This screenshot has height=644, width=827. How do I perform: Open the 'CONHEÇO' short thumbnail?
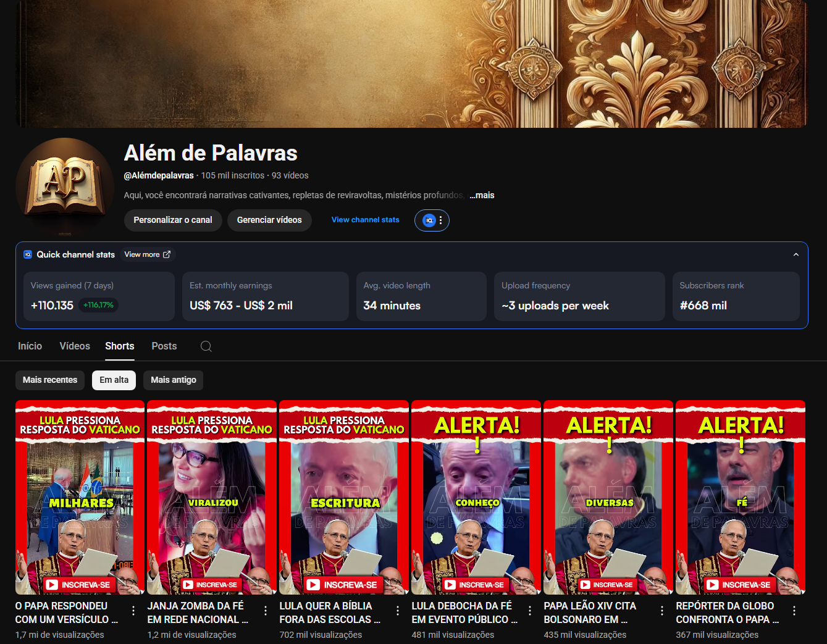click(x=476, y=497)
